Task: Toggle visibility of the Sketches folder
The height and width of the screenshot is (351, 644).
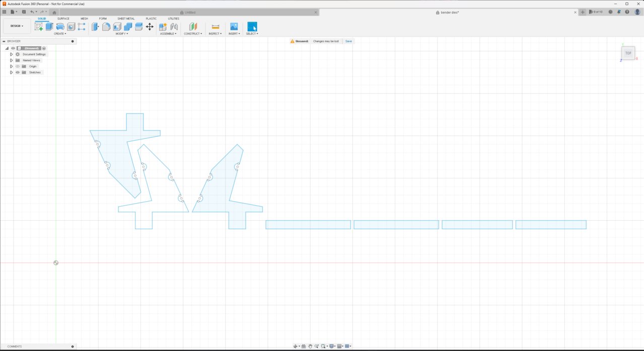Action: 18,72
